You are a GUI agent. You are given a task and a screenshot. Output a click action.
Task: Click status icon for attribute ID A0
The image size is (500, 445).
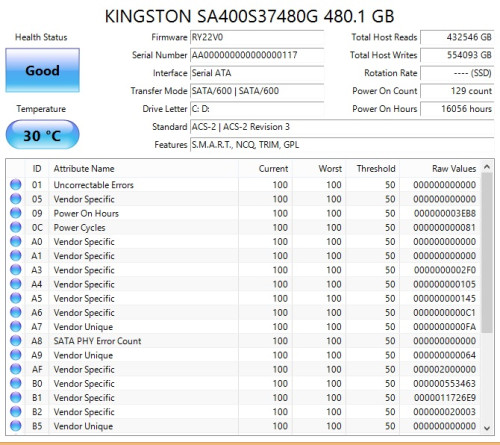[x=16, y=241]
